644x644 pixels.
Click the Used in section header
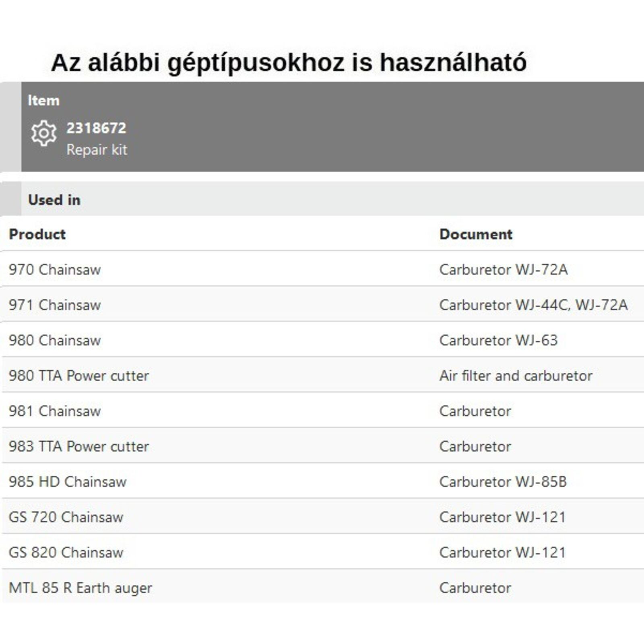coord(54,200)
